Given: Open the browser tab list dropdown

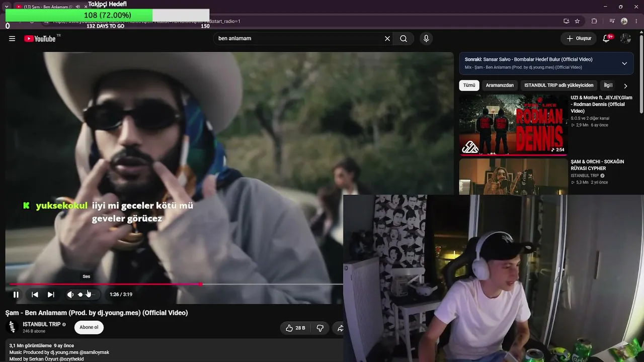Looking at the screenshot, I should click(x=7, y=7).
